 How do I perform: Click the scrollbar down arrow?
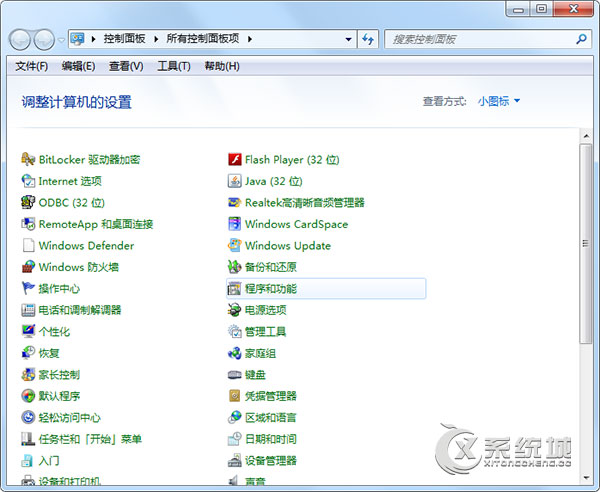[x=586, y=478]
